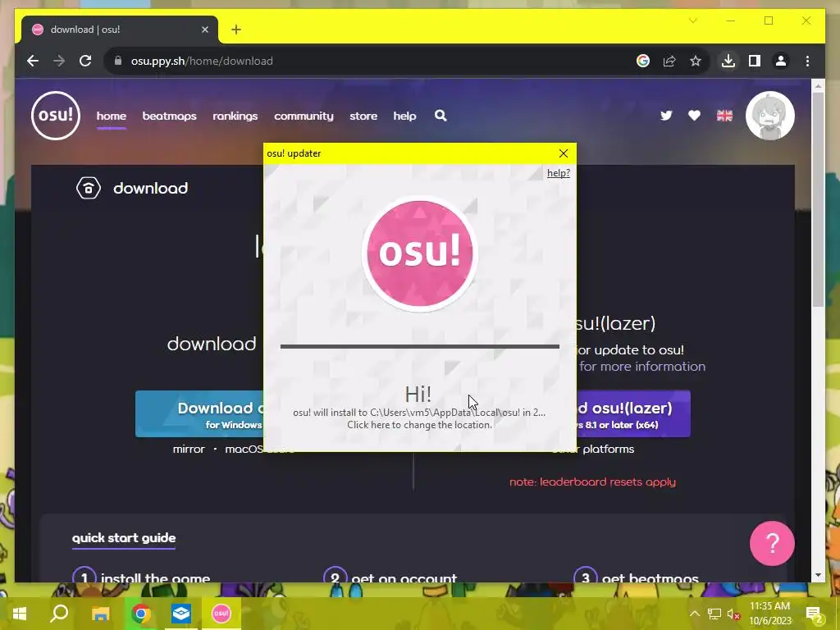This screenshot has height=630, width=840.
Task: Open the home nav menu item
Action: 112,116
